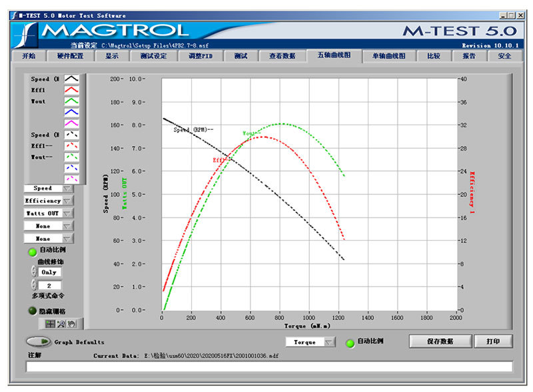Viewport: 533px width, 392px height.
Task: Click the Magtrol logo icon
Action: tap(25, 35)
